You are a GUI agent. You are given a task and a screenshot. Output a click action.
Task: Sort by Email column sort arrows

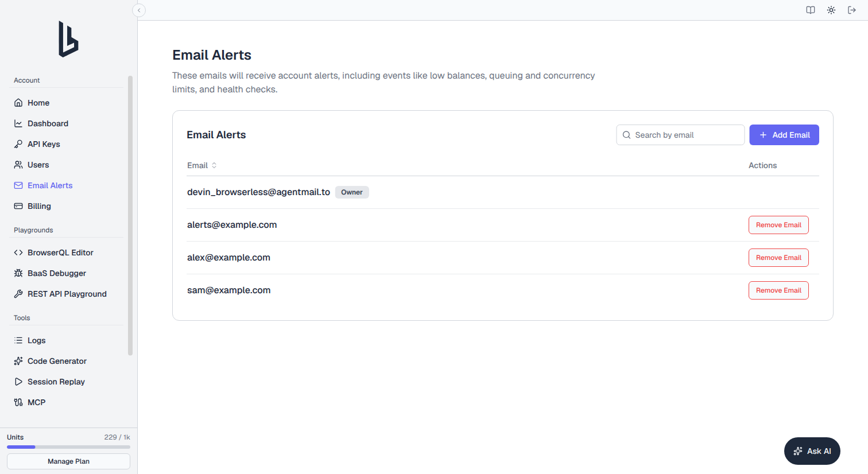tap(214, 165)
